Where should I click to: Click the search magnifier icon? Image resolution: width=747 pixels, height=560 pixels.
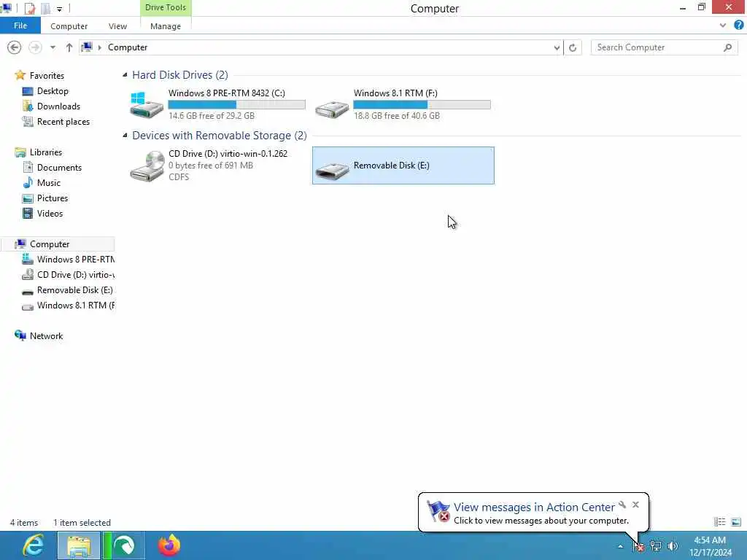coord(727,47)
